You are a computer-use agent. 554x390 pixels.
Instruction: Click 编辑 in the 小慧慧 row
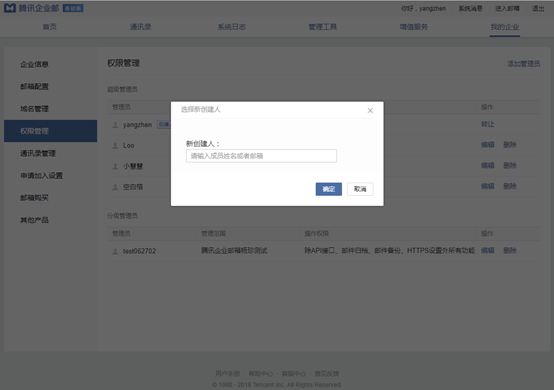click(488, 165)
